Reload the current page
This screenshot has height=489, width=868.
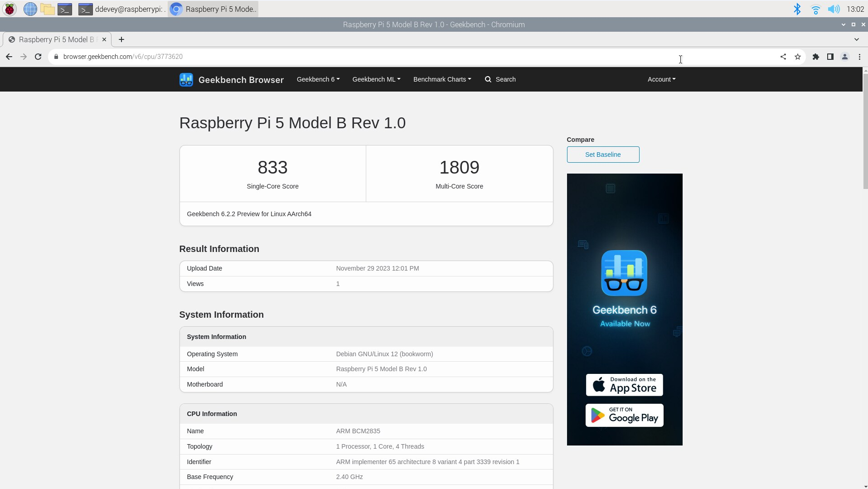[x=38, y=57]
